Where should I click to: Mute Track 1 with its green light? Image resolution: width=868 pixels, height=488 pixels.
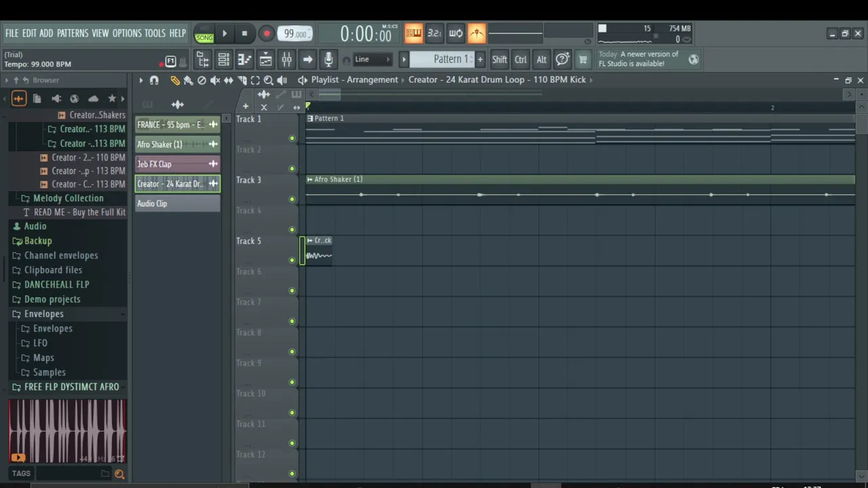coord(292,138)
